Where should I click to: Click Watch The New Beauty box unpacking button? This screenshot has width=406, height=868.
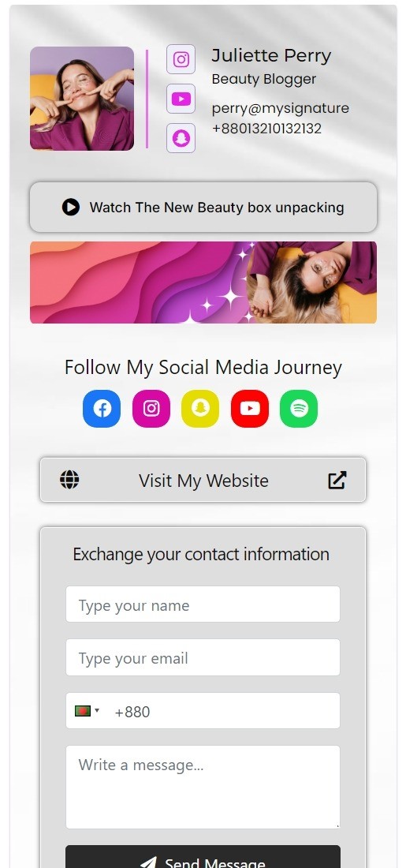pyautogui.click(x=203, y=207)
